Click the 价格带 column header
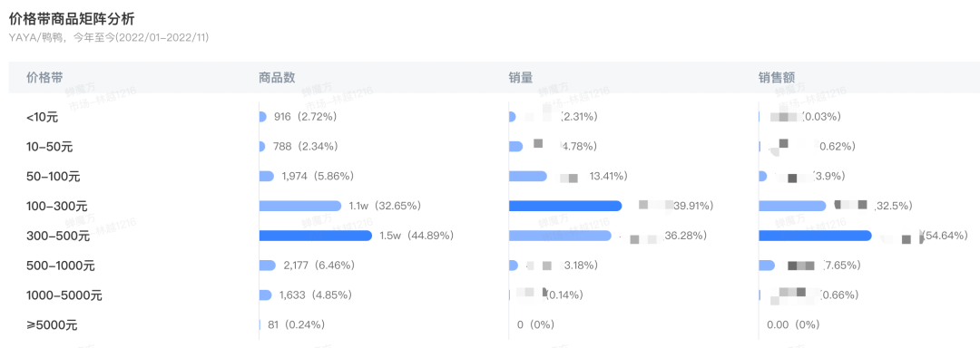The image size is (980, 348). 44,77
